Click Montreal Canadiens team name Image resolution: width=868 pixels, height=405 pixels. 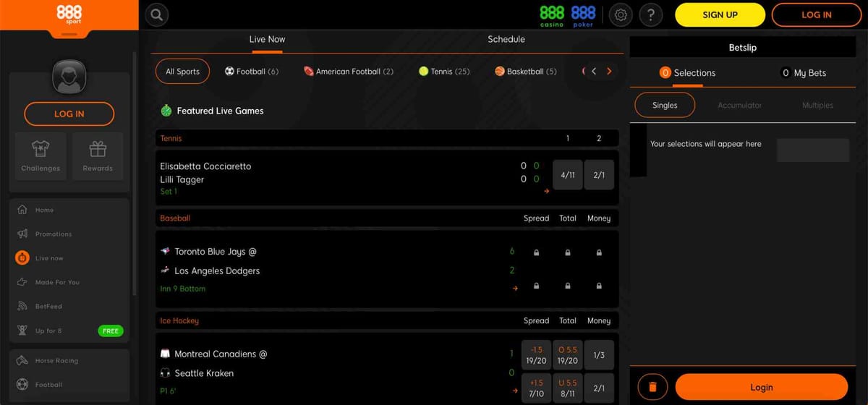click(x=221, y=354)
